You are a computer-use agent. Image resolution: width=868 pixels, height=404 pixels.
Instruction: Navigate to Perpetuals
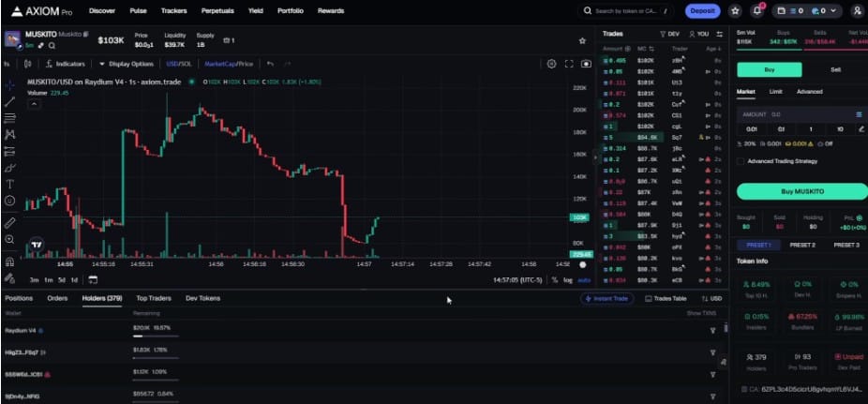(217, 10)
